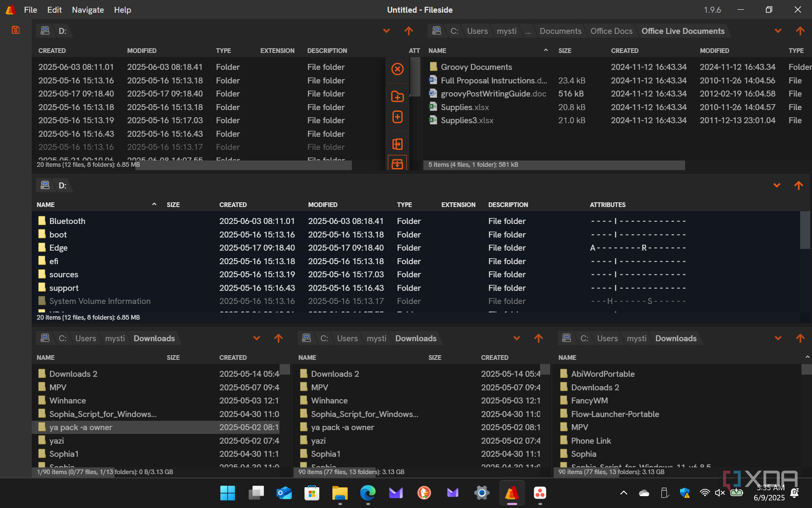Open the Navigate menu
This screenshot has height=508, width=812.
pos(88,10)
